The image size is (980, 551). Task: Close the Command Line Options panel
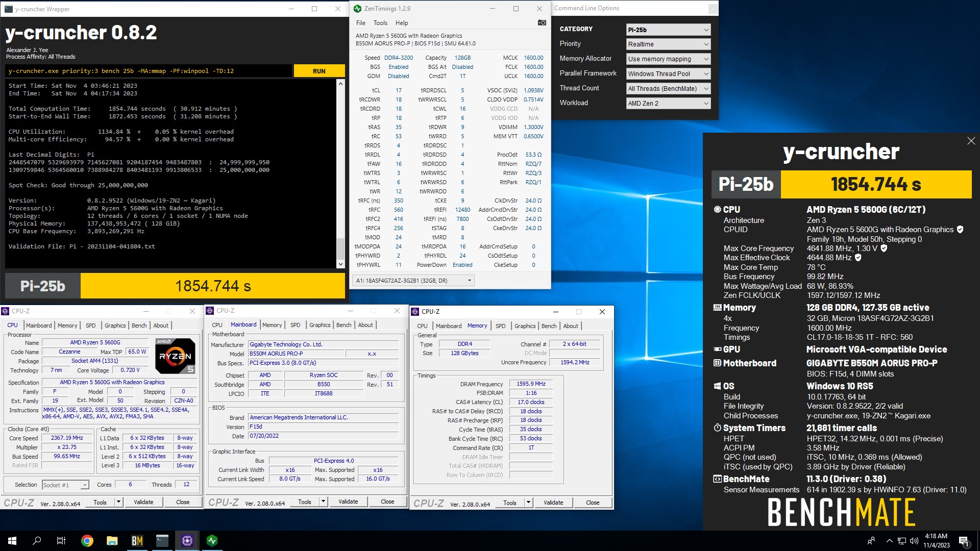click(713, 9)
